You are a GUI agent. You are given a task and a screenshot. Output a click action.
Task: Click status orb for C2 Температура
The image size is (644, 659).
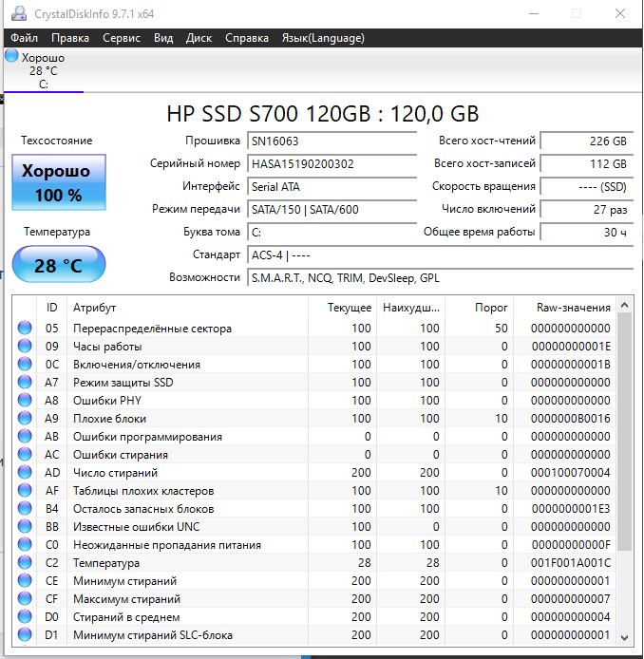25,563
